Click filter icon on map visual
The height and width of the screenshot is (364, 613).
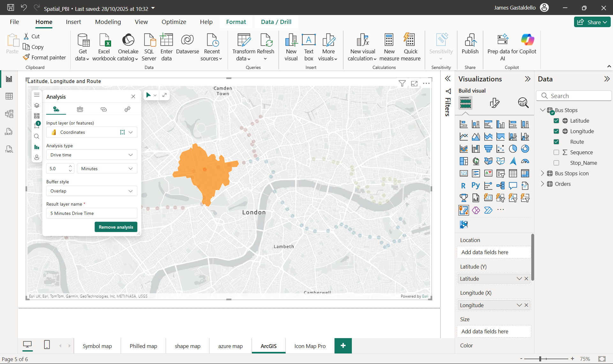tap(402, 83)
